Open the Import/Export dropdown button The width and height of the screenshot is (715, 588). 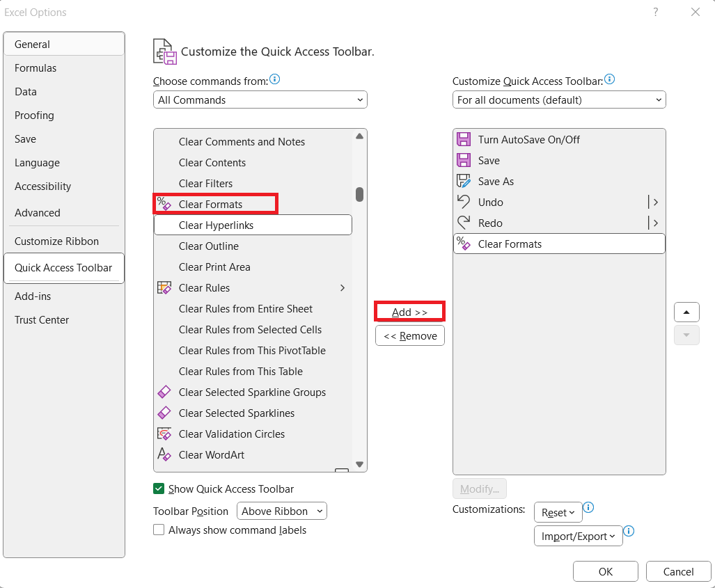point(579,536)
